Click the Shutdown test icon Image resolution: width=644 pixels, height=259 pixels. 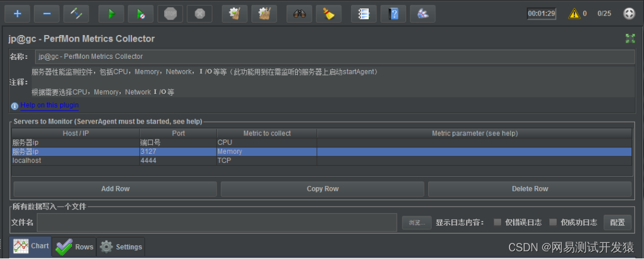tap(200, 14)
